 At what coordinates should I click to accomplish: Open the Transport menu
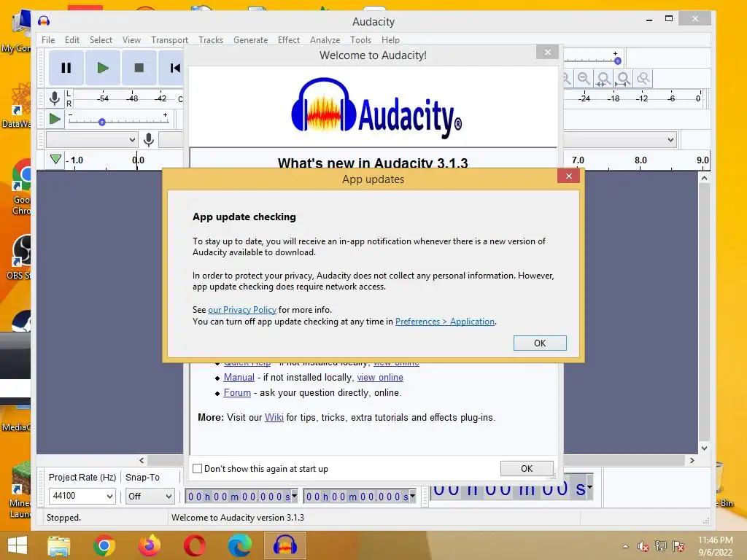tap(169, 40)
